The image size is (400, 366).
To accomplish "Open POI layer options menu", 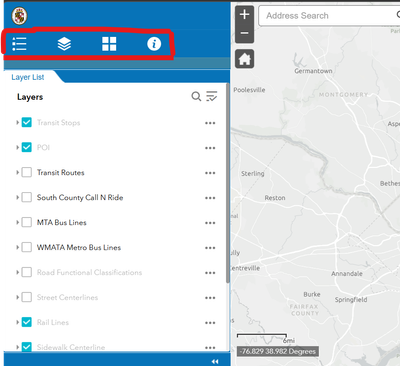I will point(210,148).
